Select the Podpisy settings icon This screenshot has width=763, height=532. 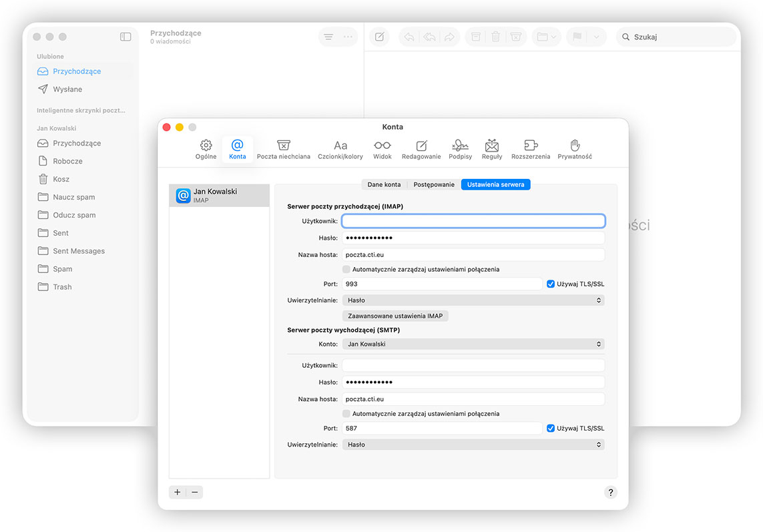(459, 148)
